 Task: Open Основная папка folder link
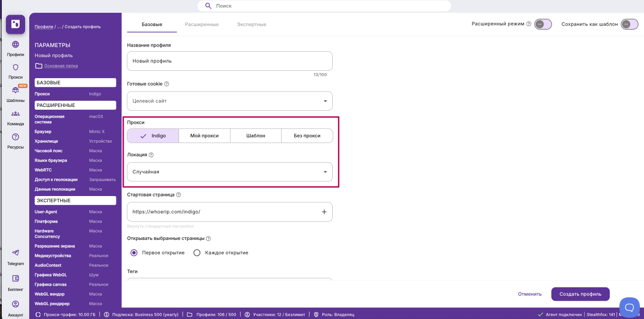[61, 66]
